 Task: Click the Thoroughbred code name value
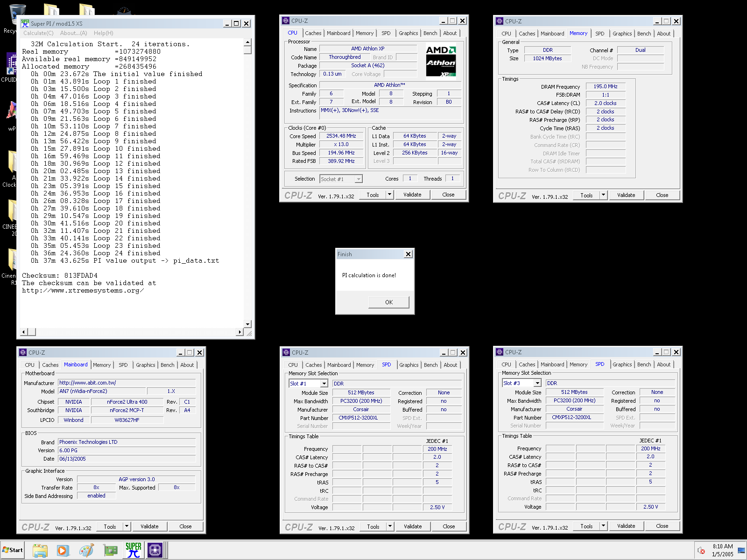(345, 57)
